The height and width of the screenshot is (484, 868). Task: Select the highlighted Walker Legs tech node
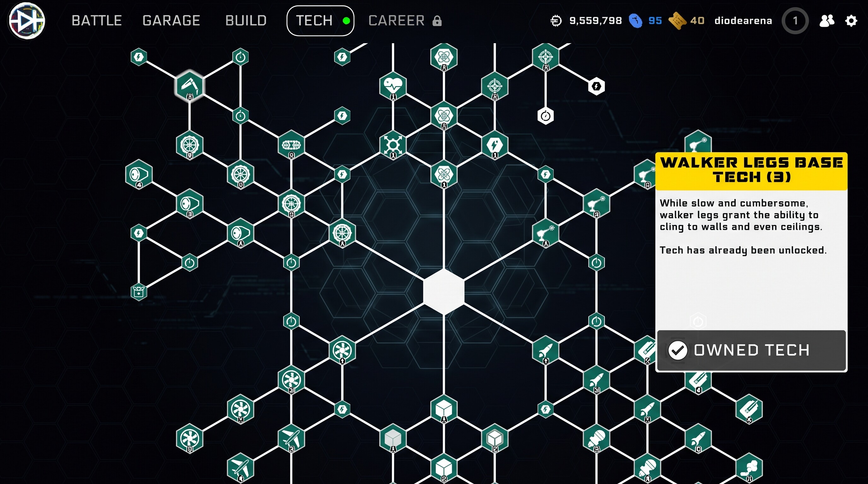click(x=190, y=86)
